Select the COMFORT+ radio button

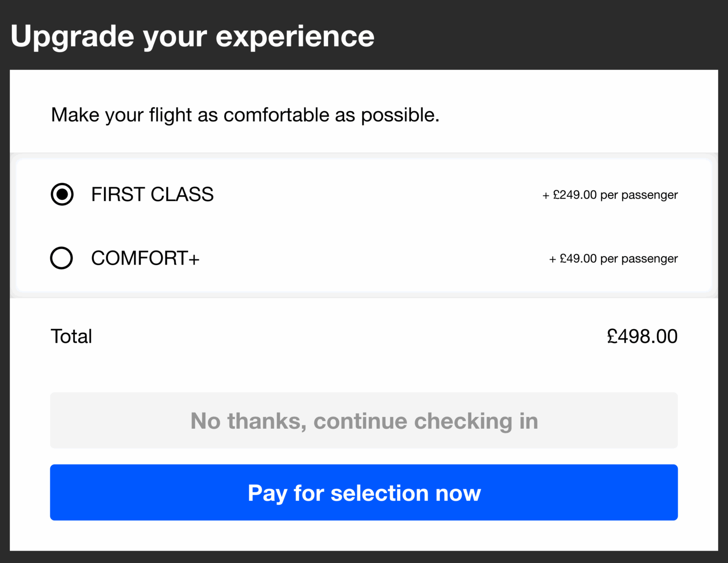pos(62,258)
